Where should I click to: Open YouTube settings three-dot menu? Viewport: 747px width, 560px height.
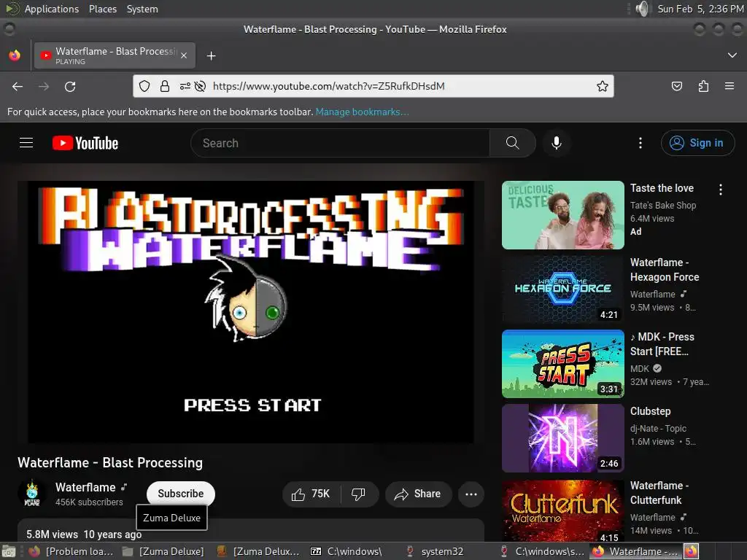(x=640, y=143)
